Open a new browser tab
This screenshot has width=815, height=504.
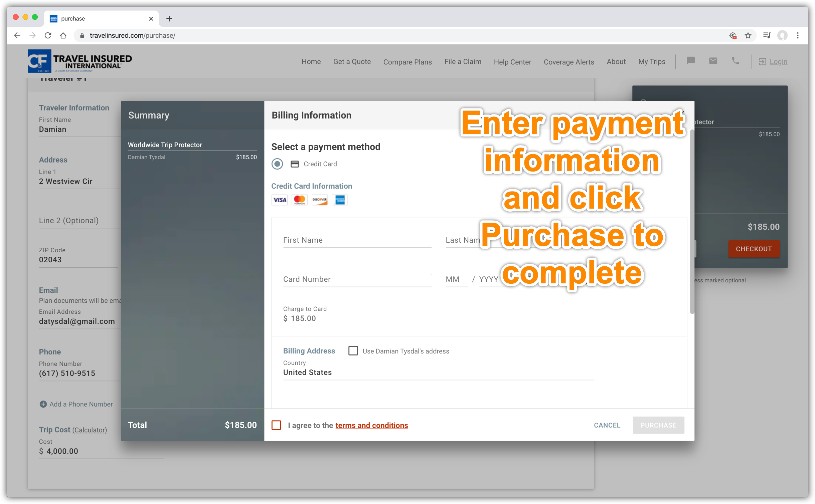pyautogui.click(x=169, y=19)
